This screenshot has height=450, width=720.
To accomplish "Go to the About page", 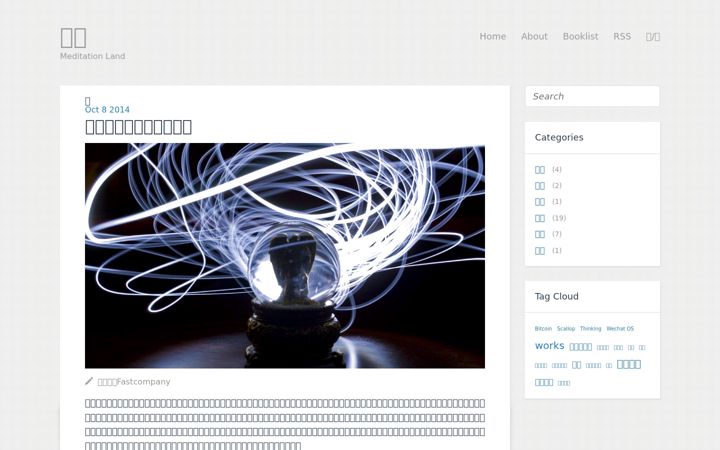I will [x=534, y=36].
